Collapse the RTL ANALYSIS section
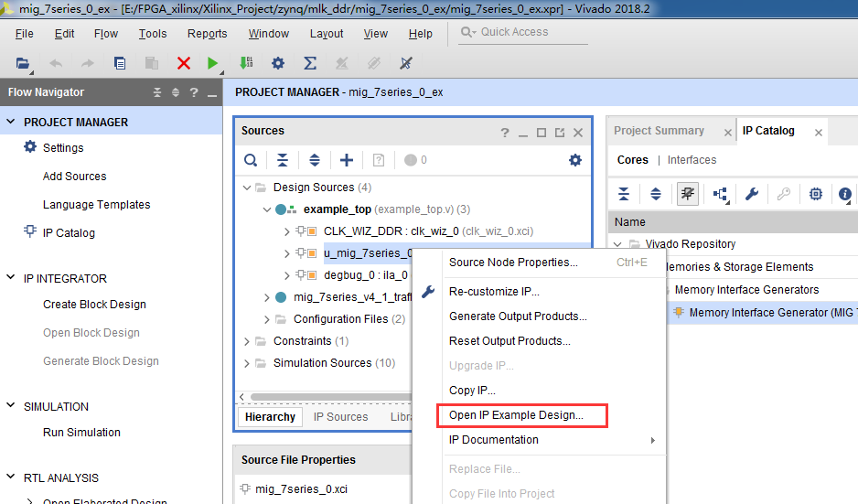The height and width of the screenshot is (504, 858). (x=10, y=477)
